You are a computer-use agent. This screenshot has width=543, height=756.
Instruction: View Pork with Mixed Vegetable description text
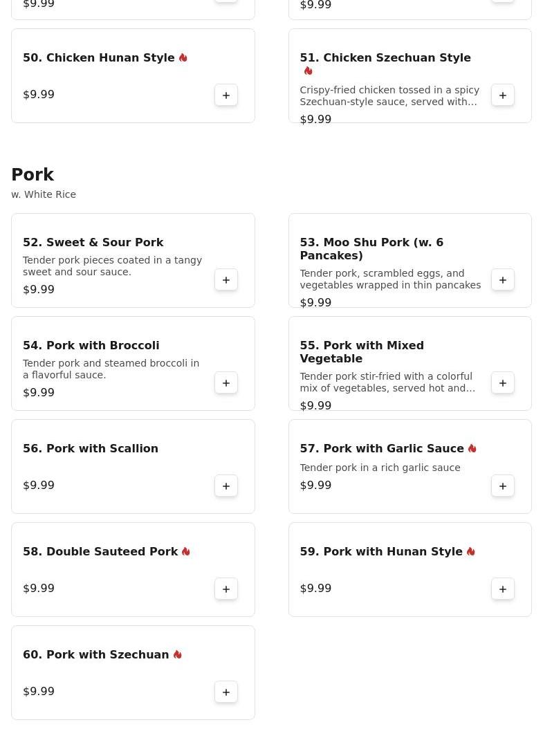pyautogui.click(x=387, y=382)
